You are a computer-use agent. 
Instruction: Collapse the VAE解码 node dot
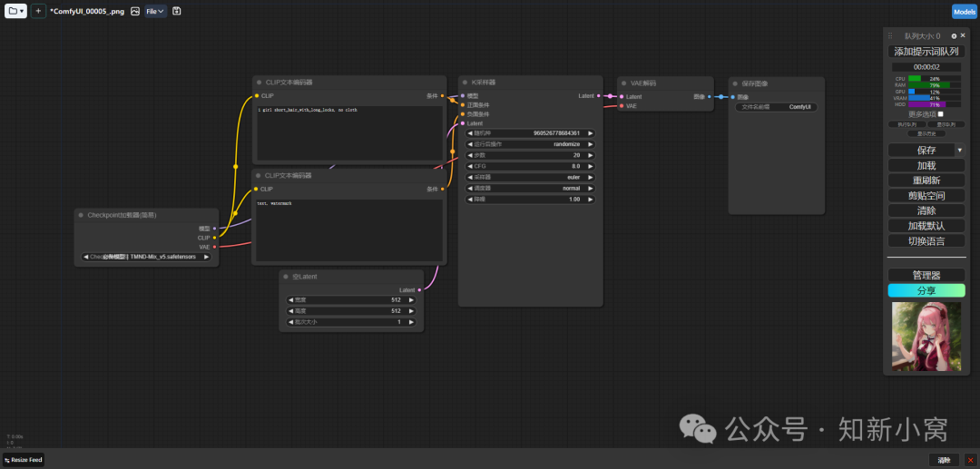click(x=623, y=83)
